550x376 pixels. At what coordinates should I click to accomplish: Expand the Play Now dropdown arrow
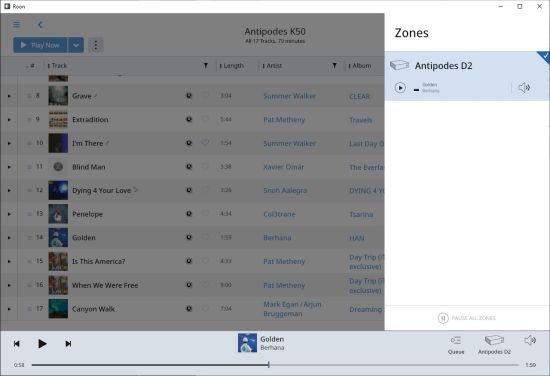76,45
